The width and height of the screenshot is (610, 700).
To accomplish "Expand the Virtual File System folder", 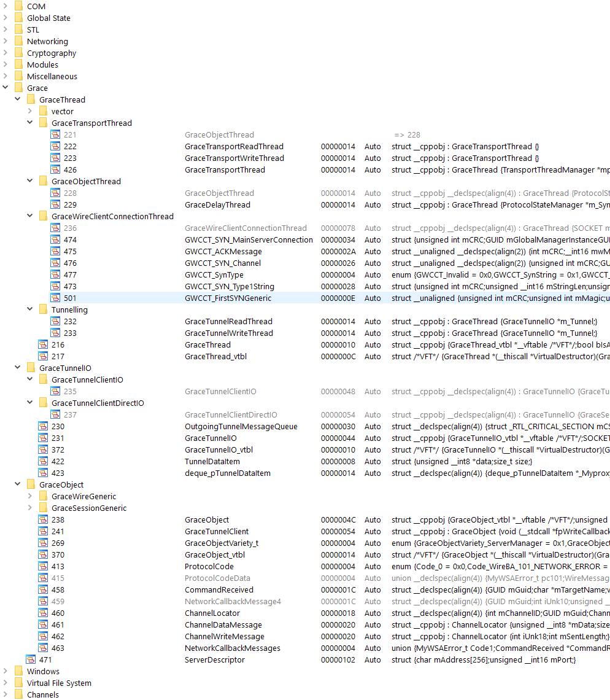I will [x=6, y=683].
